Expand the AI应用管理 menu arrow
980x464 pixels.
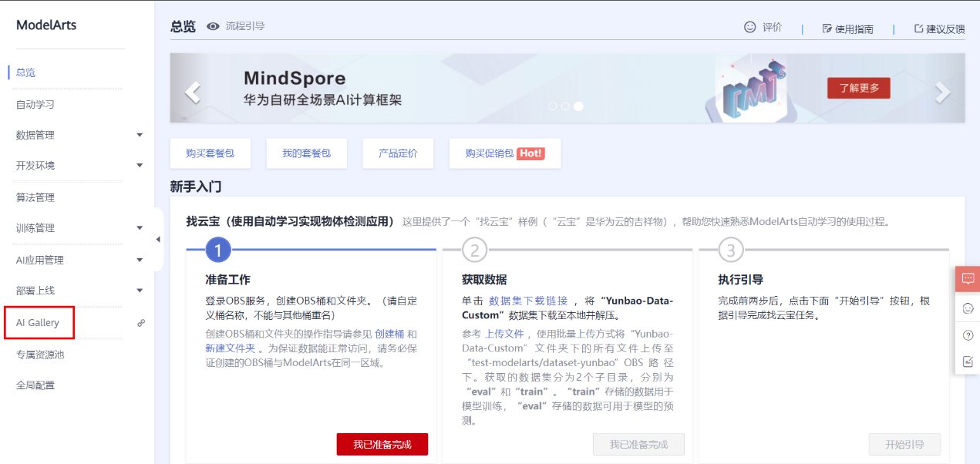(140, 260)
